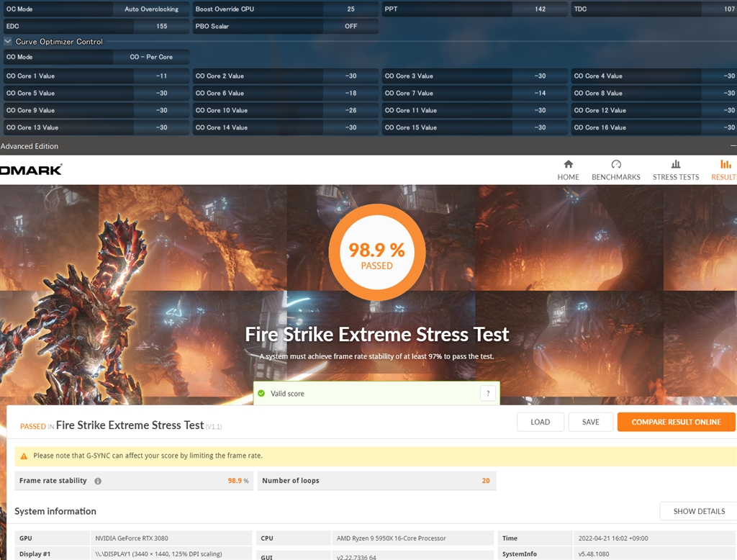Click the Display #1 3440 × 1440 cell

(x=171, y=554)
